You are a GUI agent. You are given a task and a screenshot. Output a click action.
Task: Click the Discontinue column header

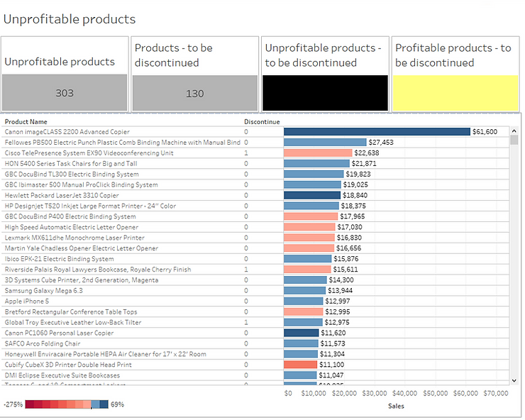click(262, 122)
